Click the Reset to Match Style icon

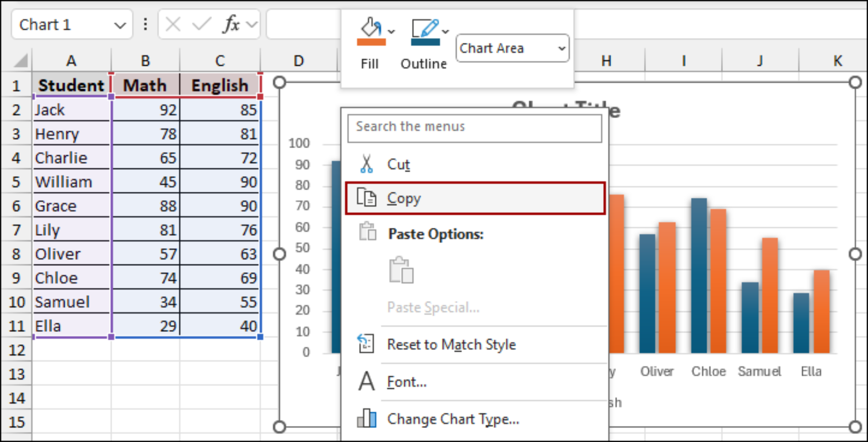(x=366, y=344)
